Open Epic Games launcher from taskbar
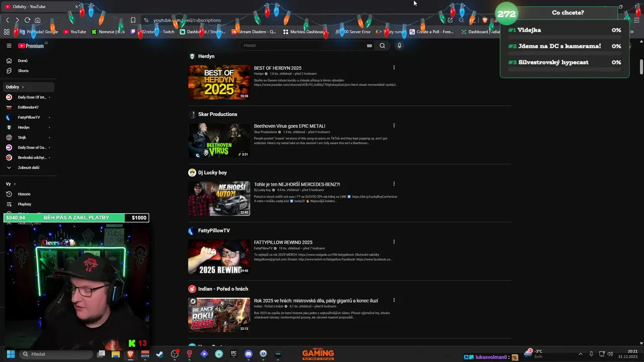The width and height of the screenshot is (644, 362). pos(233,354)
